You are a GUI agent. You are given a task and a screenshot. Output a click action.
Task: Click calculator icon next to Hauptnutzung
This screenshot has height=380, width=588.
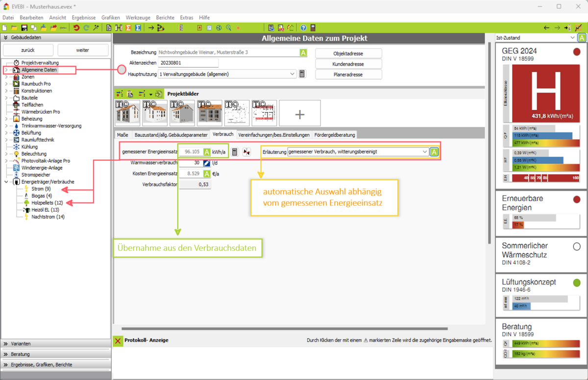(302, 74)
